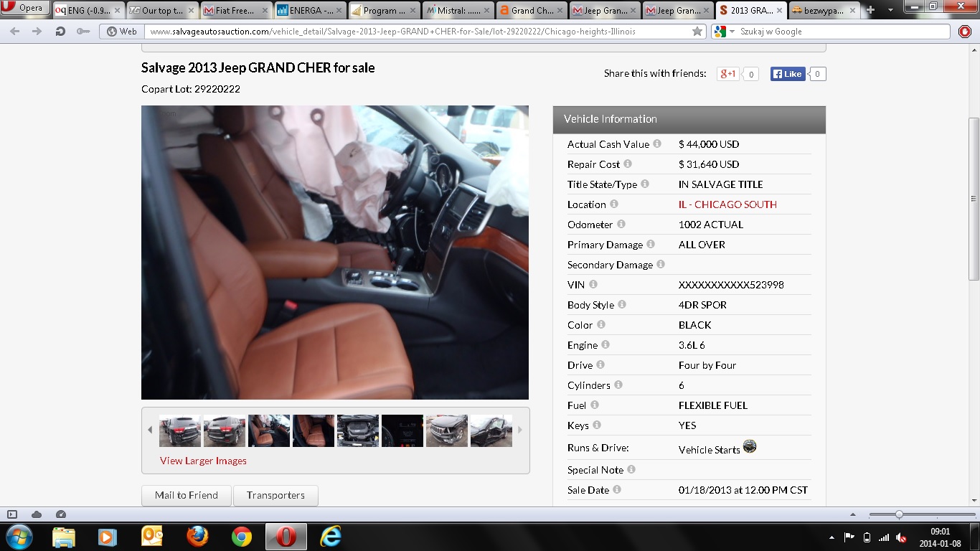Open the Web site-info badge
The height and width of the screenshot is (551, 980).
pyautogui.click(x=122, y=32)
